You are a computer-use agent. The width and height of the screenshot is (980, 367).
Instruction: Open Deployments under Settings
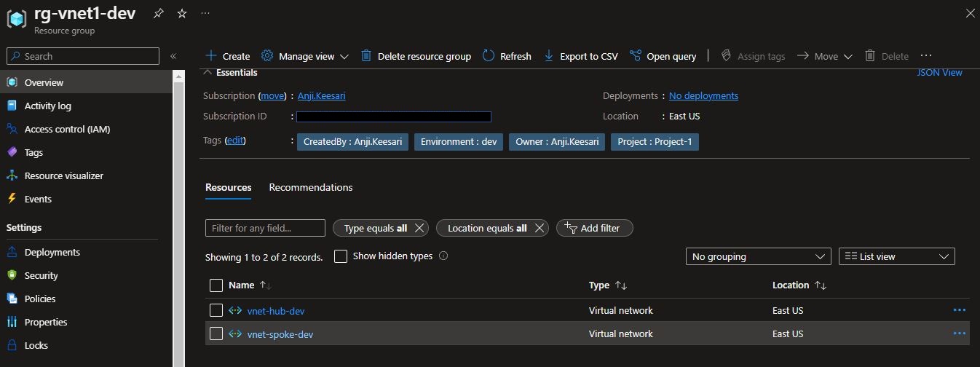coord(87,252)
